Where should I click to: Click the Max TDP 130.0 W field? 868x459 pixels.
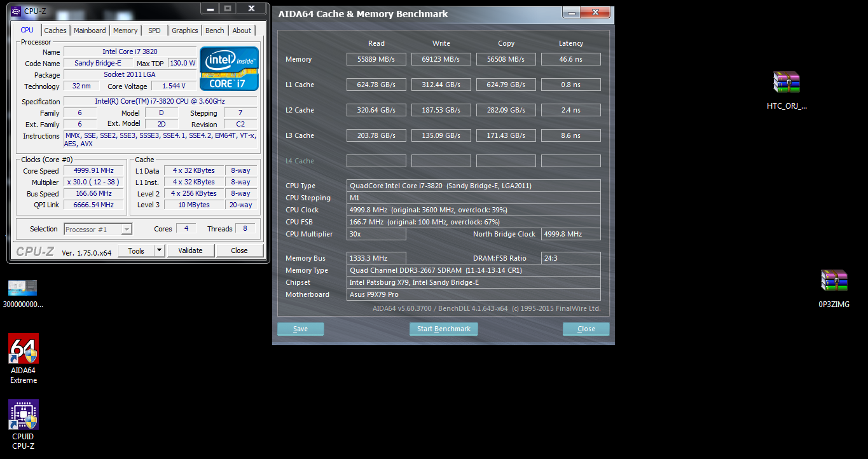(183, 63)
